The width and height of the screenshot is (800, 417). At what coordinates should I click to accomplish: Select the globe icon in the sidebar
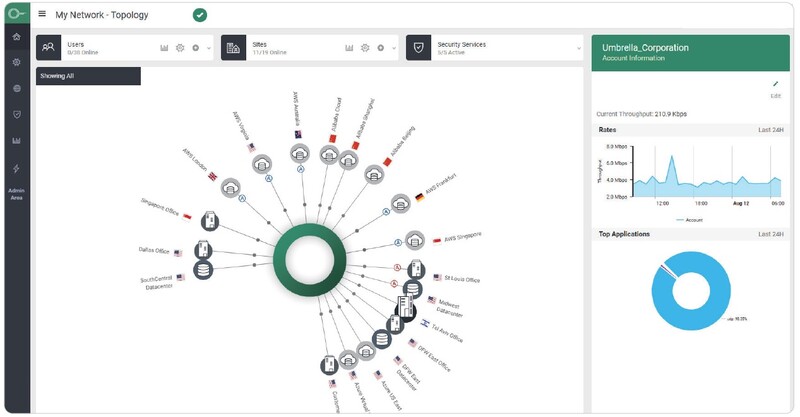(16, 89)
